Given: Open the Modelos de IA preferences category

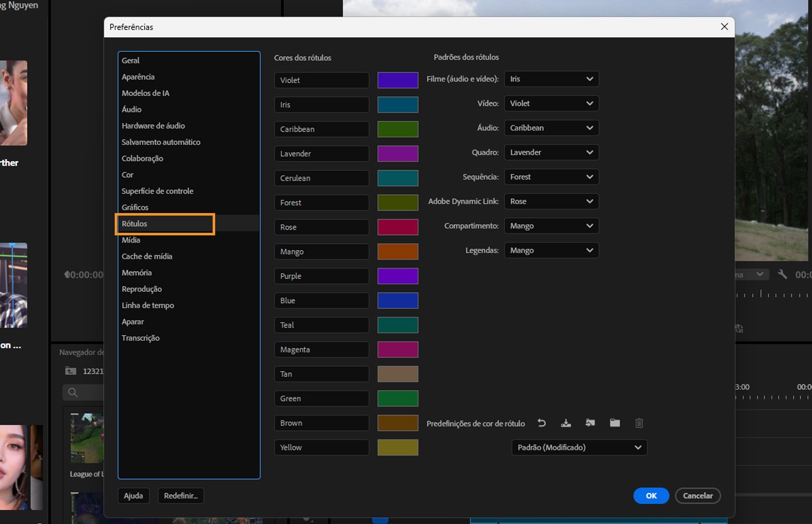Looking at the screenshot, I should 189,93.
